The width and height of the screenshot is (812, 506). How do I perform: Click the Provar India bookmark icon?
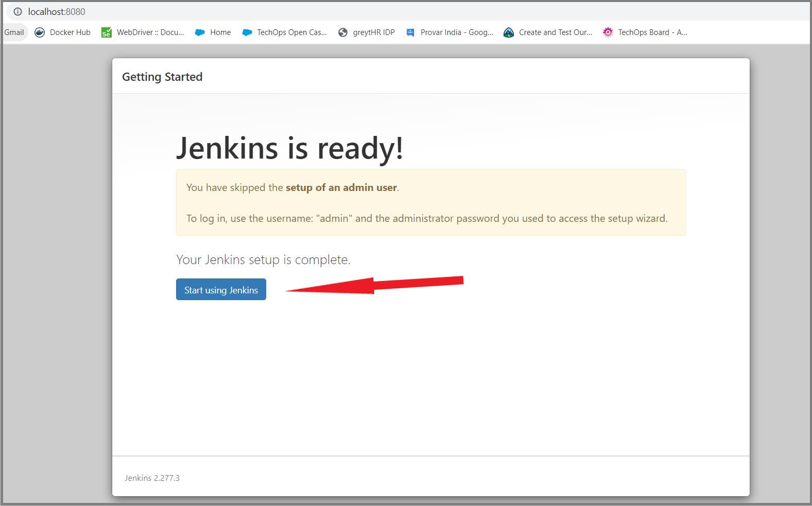(x=410, y=32)
